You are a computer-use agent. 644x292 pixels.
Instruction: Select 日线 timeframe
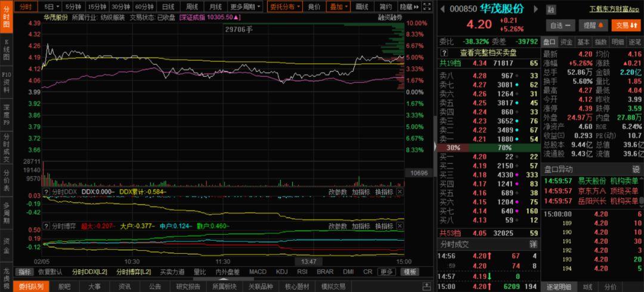(168, 7)
